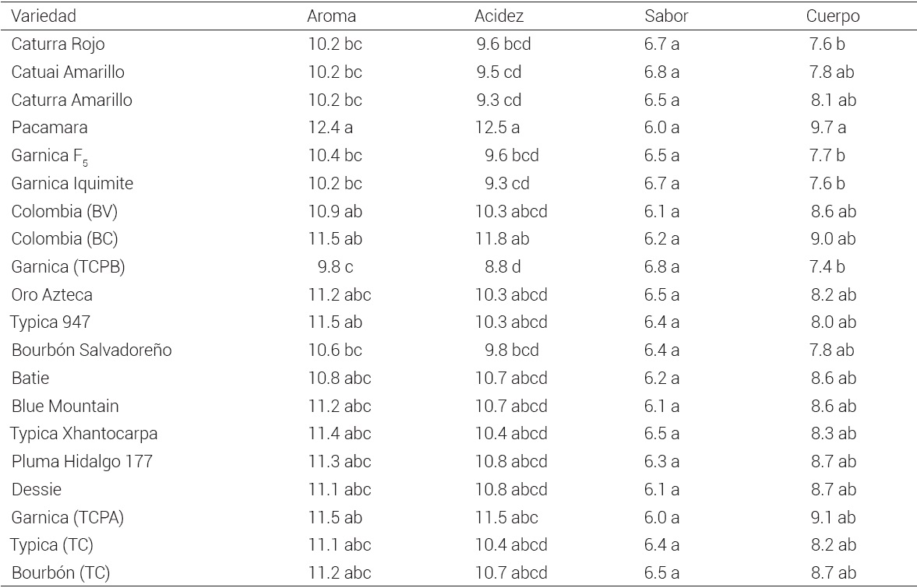Select the Colombia (BV) row label

(64, 211)
